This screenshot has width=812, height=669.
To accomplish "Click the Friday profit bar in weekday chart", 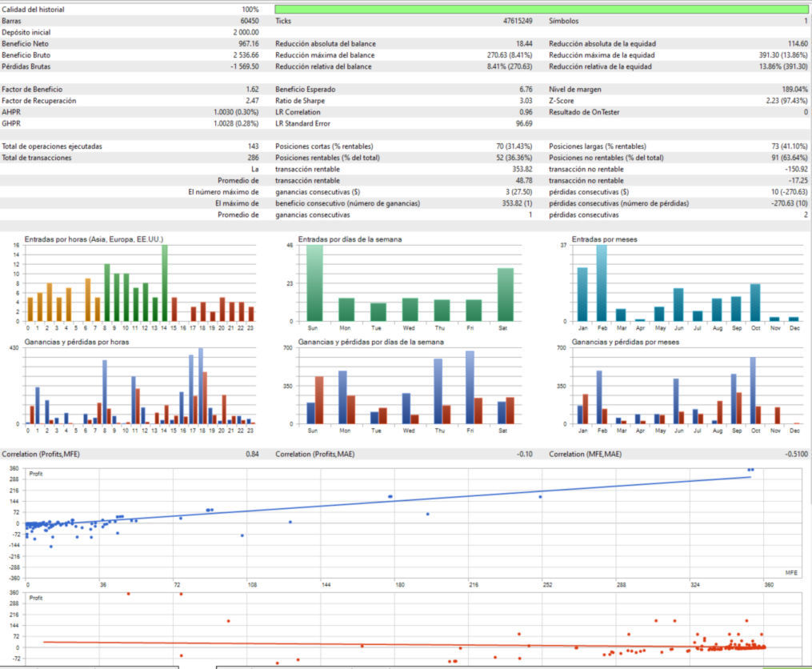I will click(x=470, y=387).
